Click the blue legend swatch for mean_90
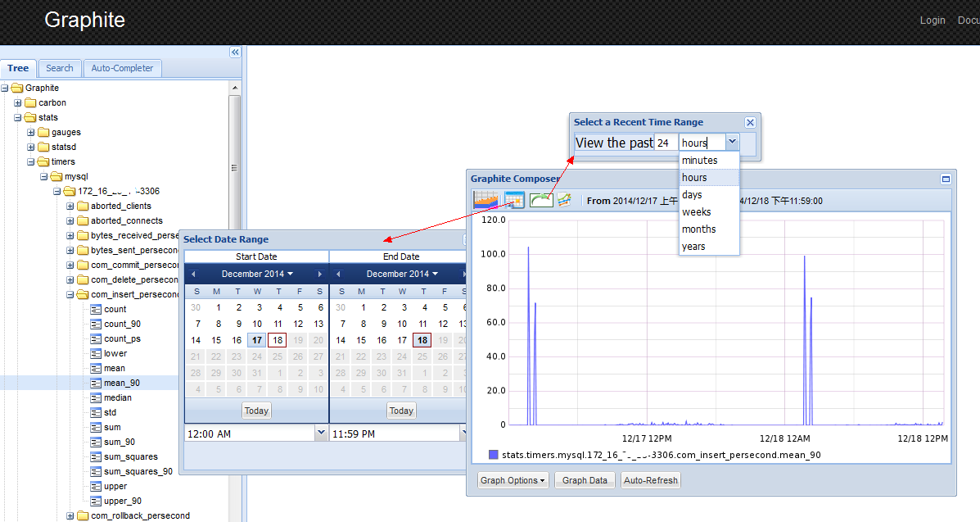This screenshot has width=980, height=522. 493,455
